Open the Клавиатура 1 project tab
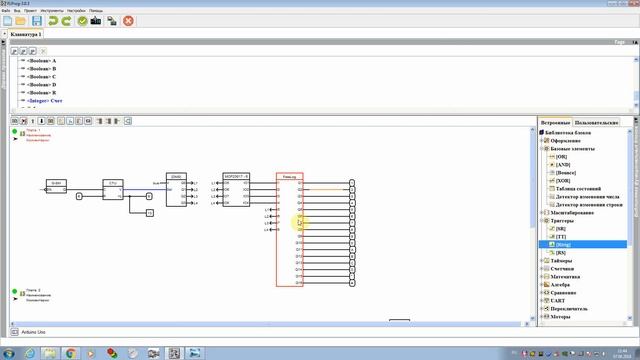Image resolution: width=640 pixels, height=360 pixels. click(26, 34)
